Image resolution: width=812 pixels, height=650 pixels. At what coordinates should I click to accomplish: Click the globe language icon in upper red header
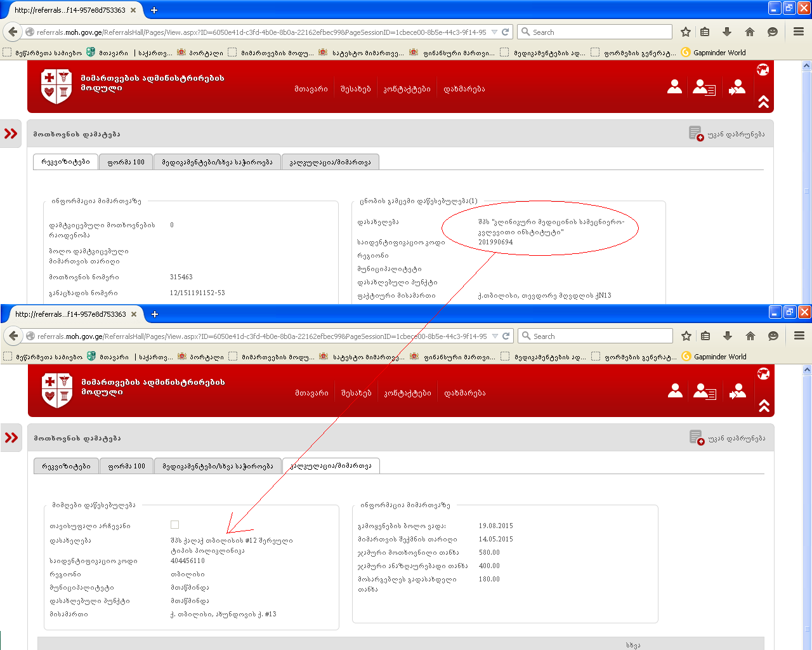click(763, 70)
